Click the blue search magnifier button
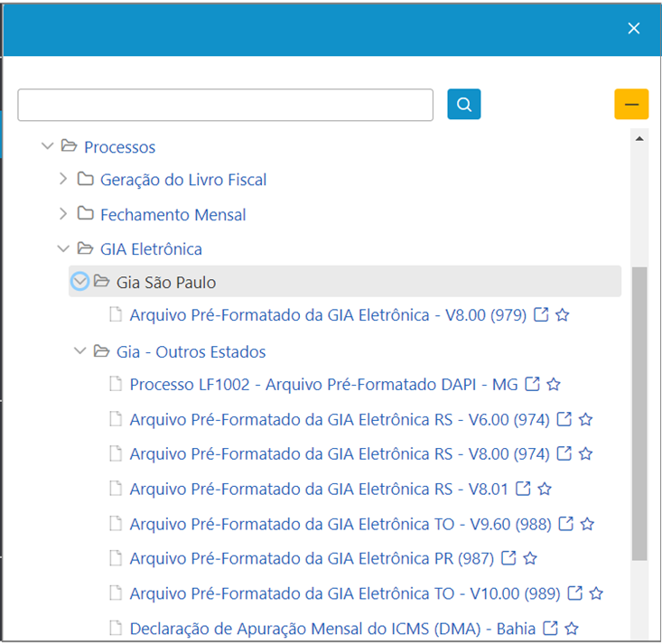 click(463, 104)
